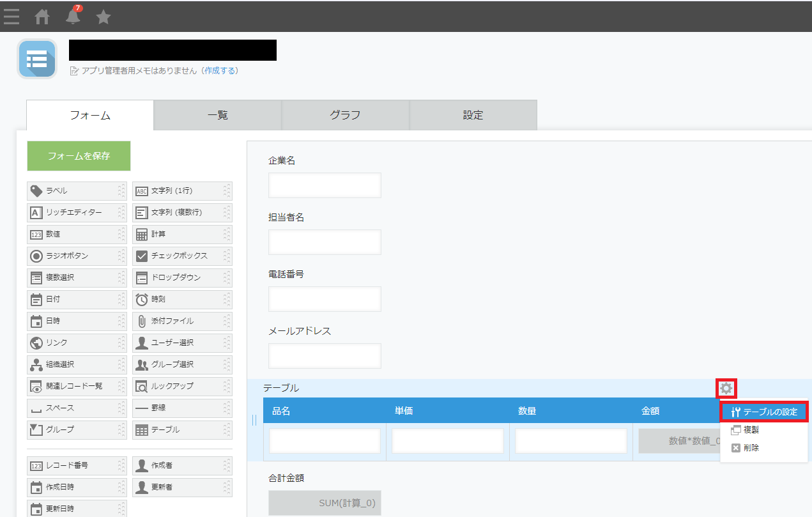
Task: Open the 設定 tab
Action: click(473, 116)
